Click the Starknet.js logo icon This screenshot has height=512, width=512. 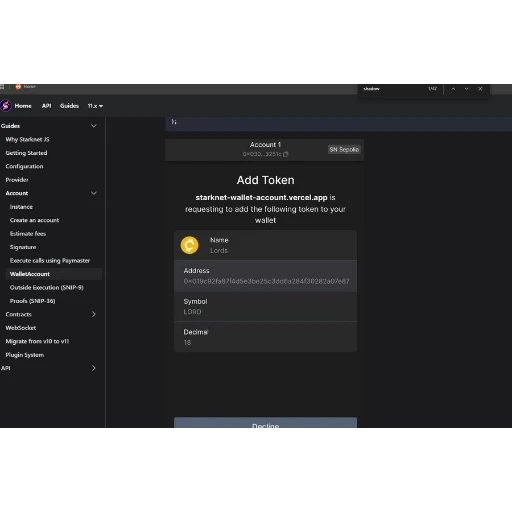(x=6, y=105)
